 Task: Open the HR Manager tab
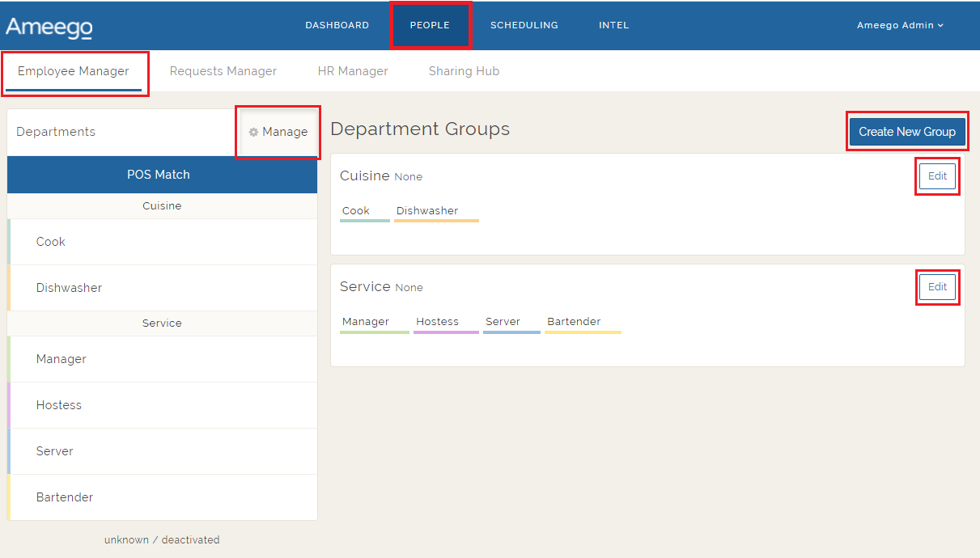tap(353, 71)
